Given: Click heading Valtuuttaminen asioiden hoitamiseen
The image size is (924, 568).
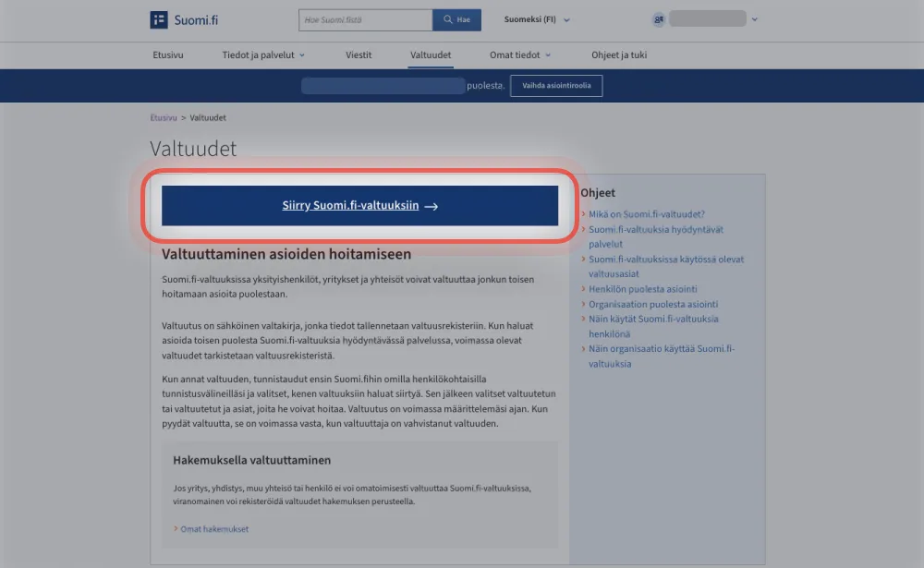Looking at the screenshot, I should click(x=286, y=254).
